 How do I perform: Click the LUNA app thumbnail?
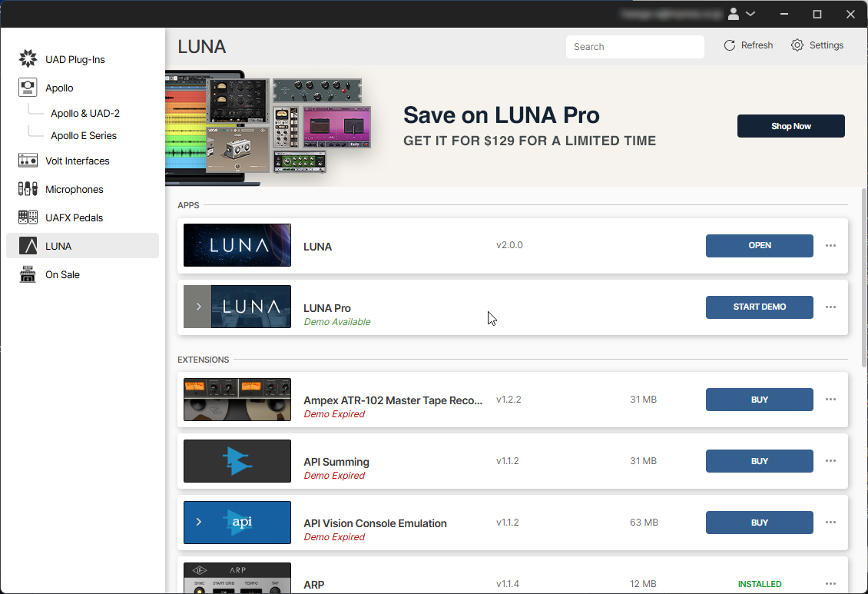tap(237, 245)
